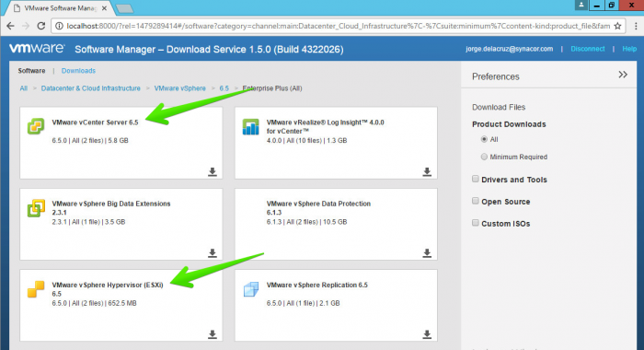Enable the Drivers and Tools checkbox

(476, 179)
